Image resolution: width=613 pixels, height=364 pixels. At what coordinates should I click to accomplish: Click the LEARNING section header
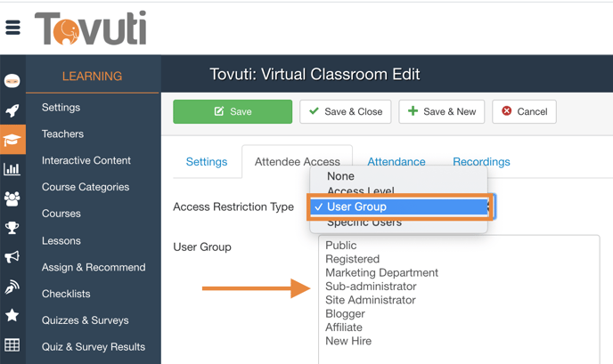point(93,77)
